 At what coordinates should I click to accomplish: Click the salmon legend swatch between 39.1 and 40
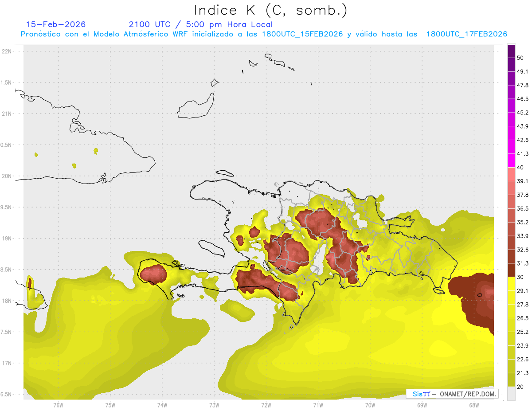coord(511,175)
